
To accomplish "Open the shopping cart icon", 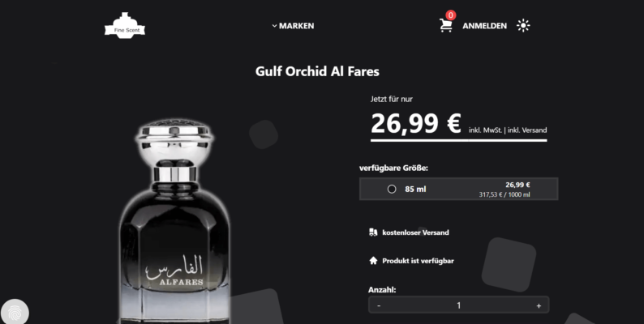I will [x=445, y=25].
